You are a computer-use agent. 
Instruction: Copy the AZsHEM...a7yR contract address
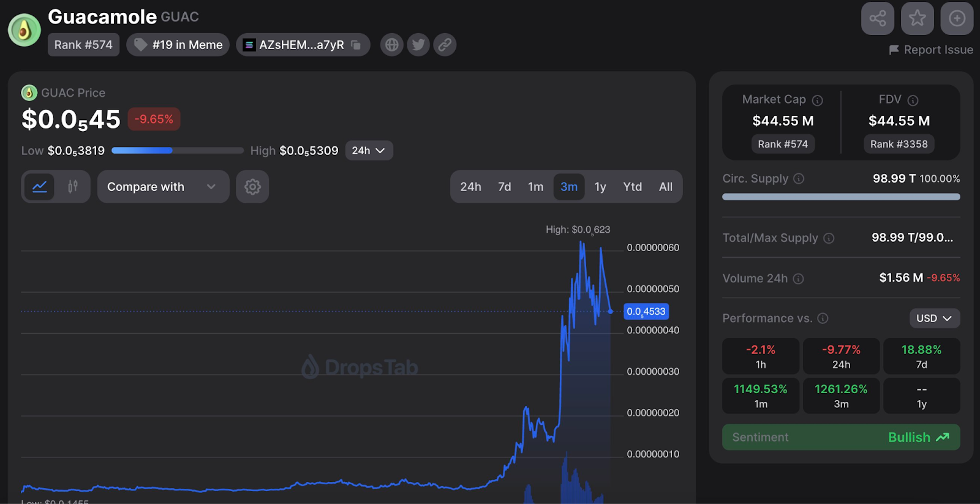pyautogui.click(x=356, y=45)
